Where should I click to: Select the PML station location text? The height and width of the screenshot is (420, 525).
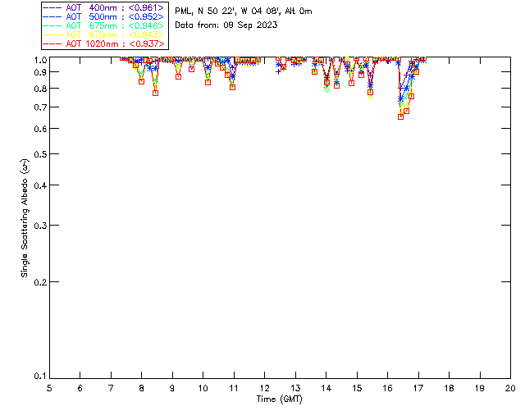tap(244, 11)
